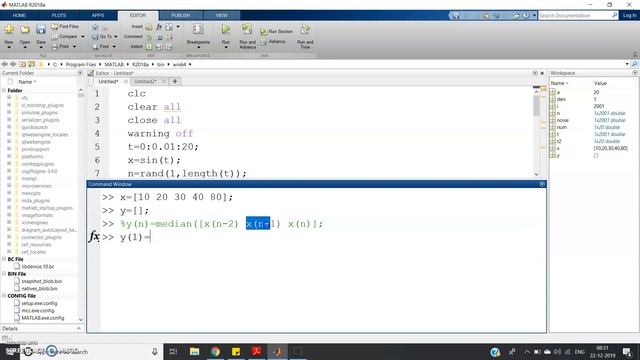Click the fx function browser in Command Window

tap(94, 236)
